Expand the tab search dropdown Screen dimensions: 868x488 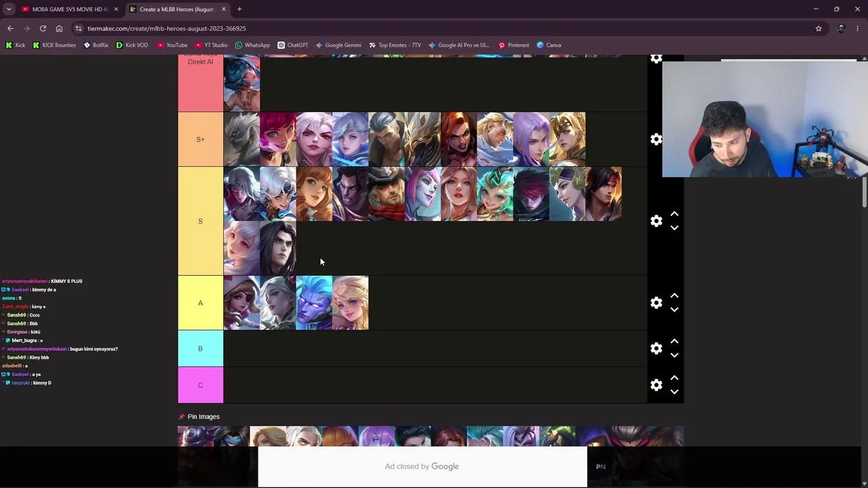[9, 9]
